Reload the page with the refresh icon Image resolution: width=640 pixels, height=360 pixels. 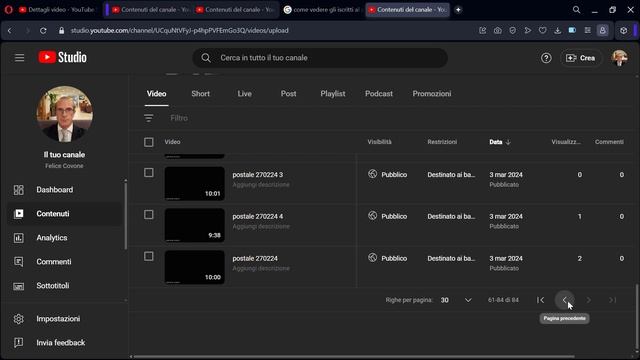pos(43,31)
